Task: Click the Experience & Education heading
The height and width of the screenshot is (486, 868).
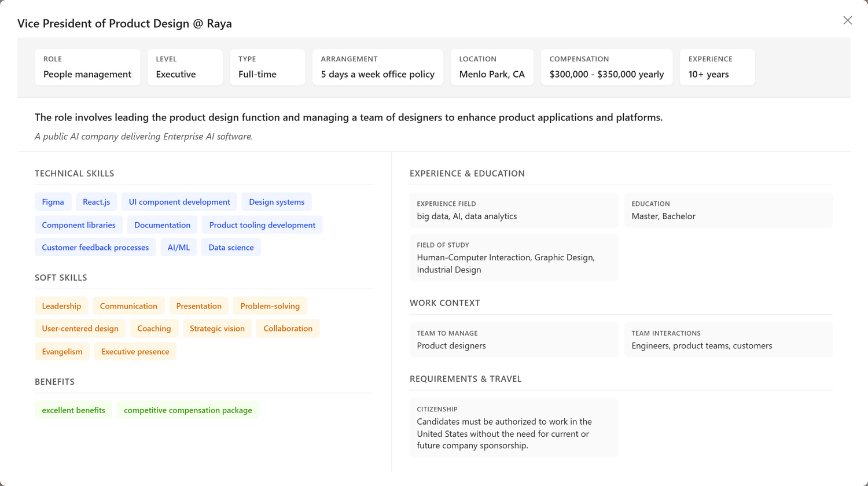Action: (x=467, y=174)
